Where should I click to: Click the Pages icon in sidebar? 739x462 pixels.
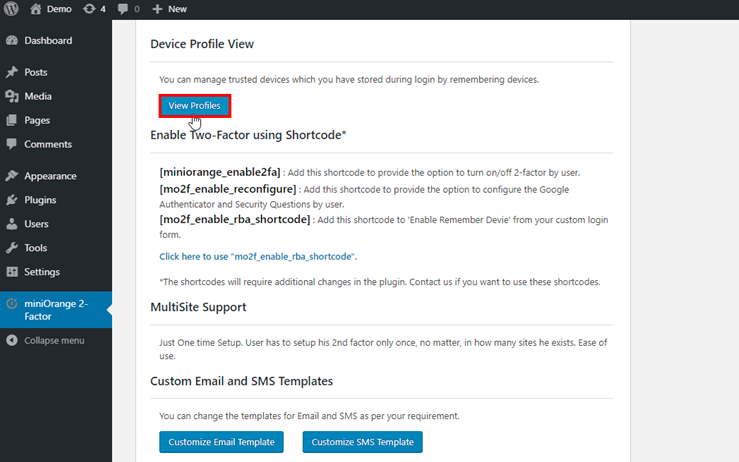point(12,120)
